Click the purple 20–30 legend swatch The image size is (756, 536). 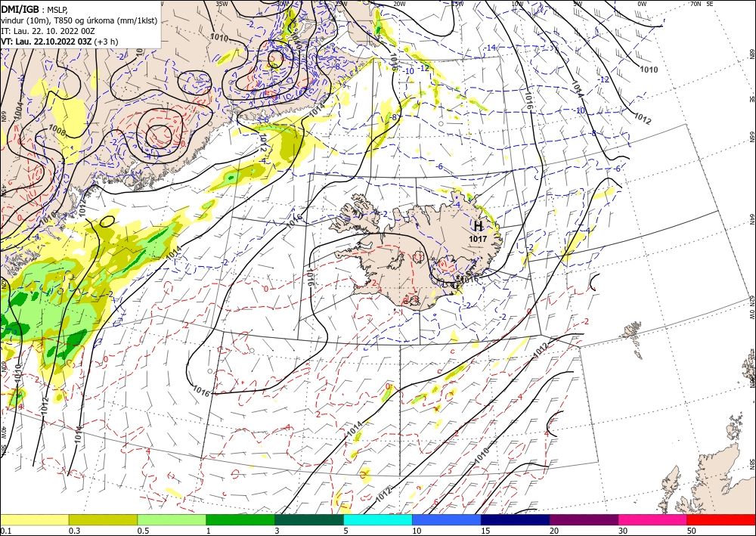pos(584,519)
